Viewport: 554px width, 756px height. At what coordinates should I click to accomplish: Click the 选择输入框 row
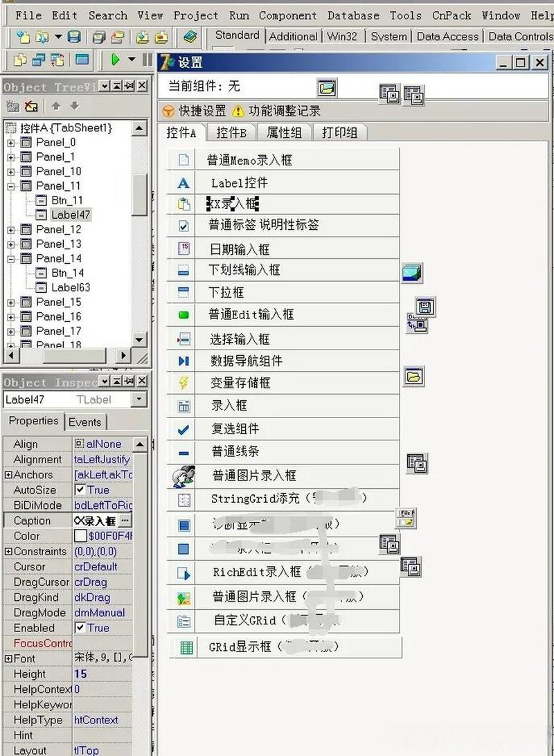pos(283,339)
